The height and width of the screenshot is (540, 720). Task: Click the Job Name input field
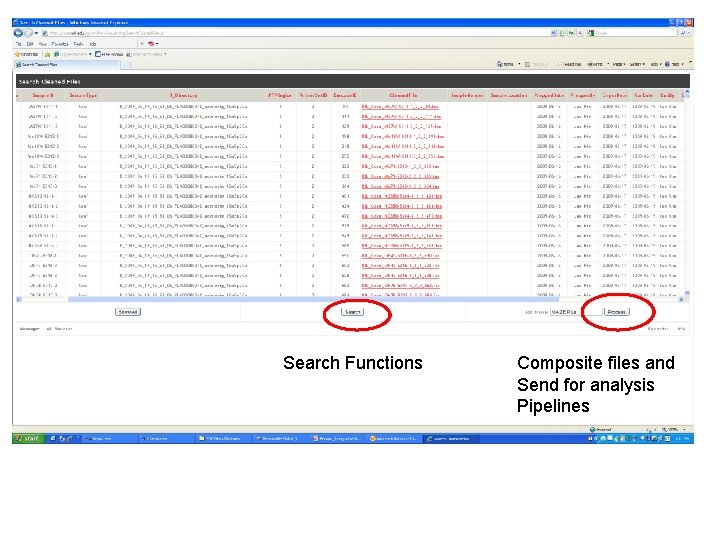pos(576,312)
